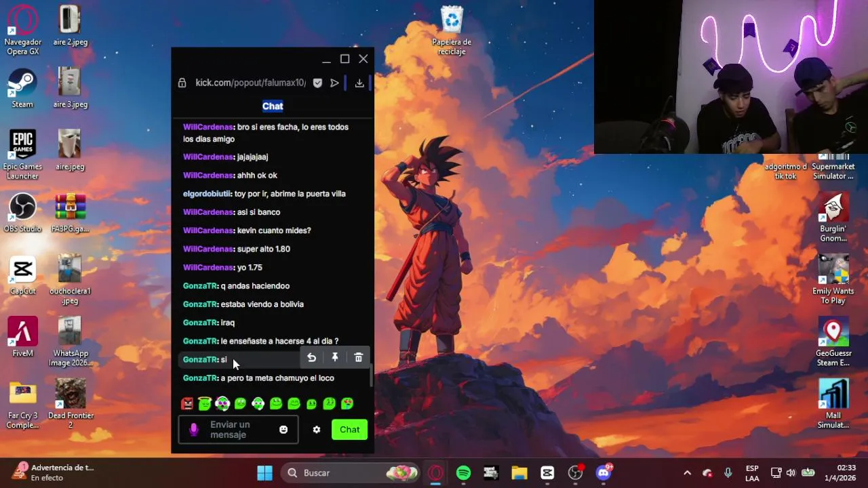
Task: Open the "Advertencia de t..." weather widget
Action: pos(53,473)
